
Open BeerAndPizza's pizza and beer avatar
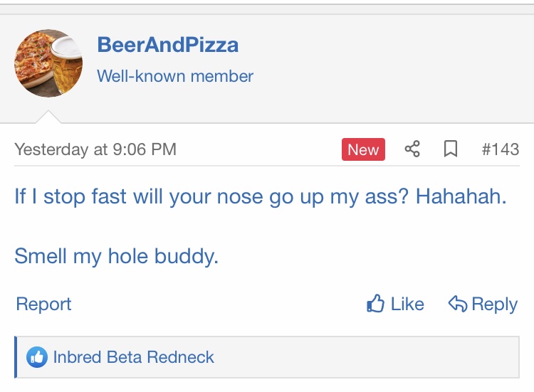pos(47,63)
